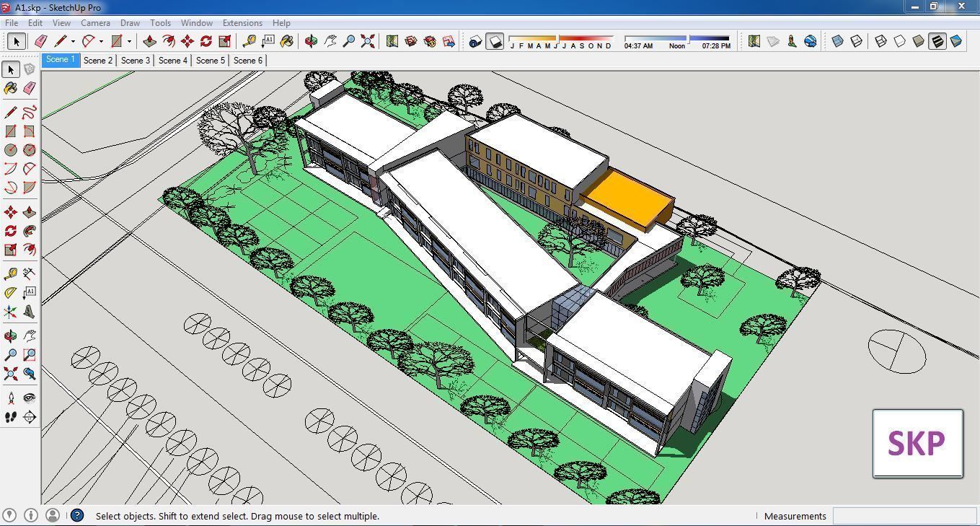Screen dimensions: 980x526
Task: Select the Walk footprints tool
Action: click(x=10, y=417)
